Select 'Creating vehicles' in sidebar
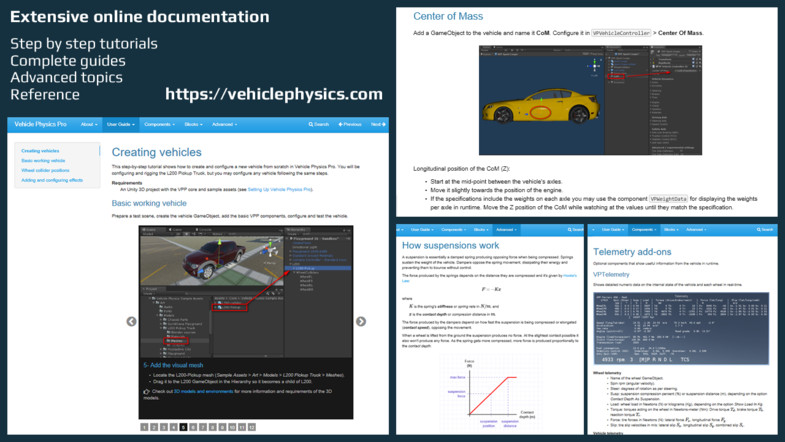The width and height of the screenshot is (785, 442). 40,151
